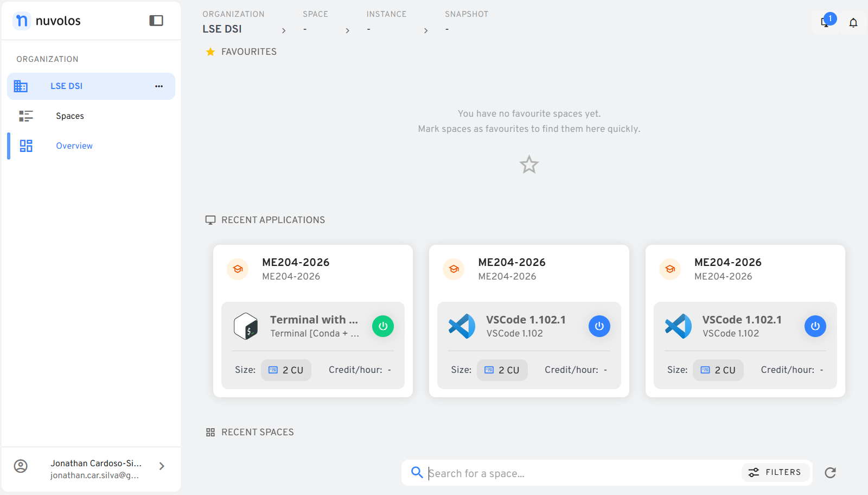Click the nuvolos logo

point(47,21)
